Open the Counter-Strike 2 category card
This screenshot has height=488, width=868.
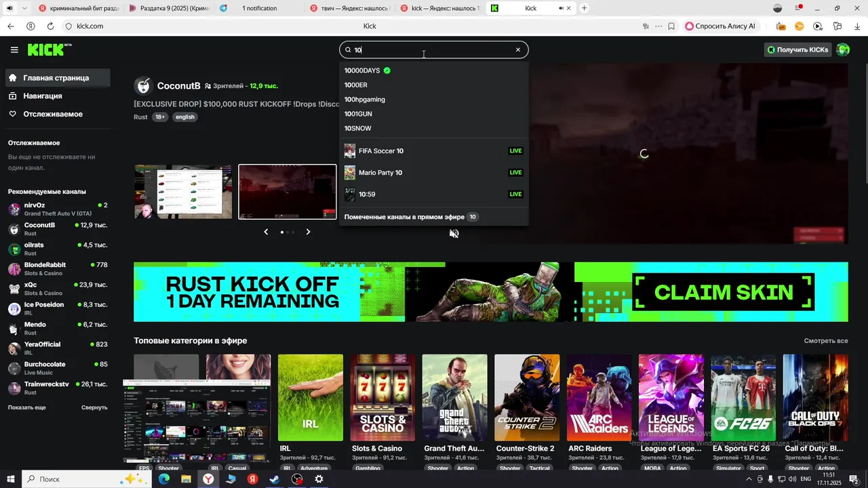click(527, 398)
